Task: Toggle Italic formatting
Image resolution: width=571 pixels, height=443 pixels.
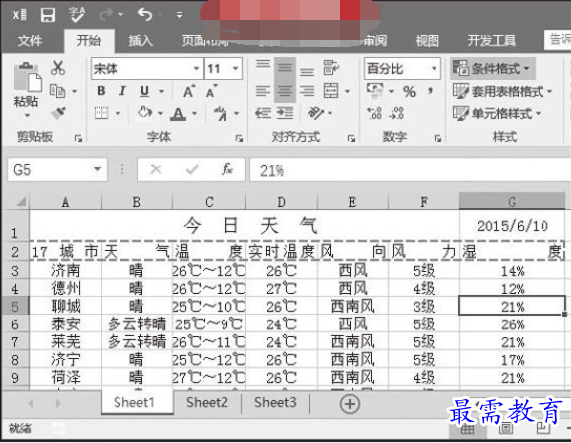Action: [122, 91]
